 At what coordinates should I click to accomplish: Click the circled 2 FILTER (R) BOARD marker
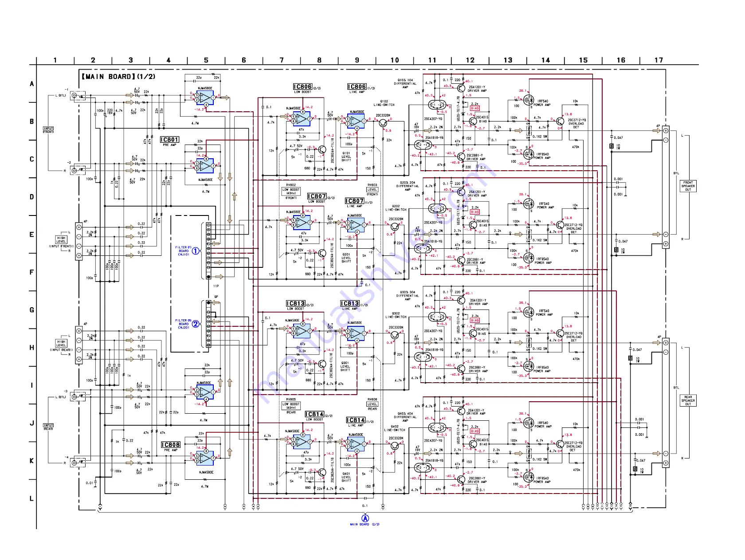(195, 324)
